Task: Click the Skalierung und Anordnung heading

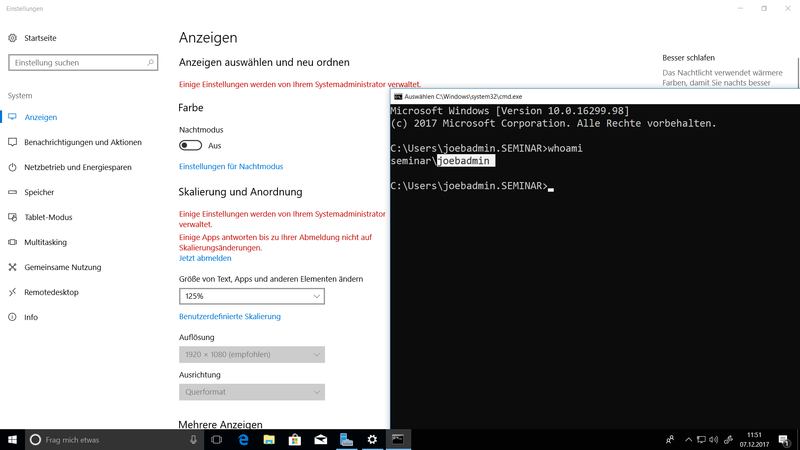Action: click(240, 192)
